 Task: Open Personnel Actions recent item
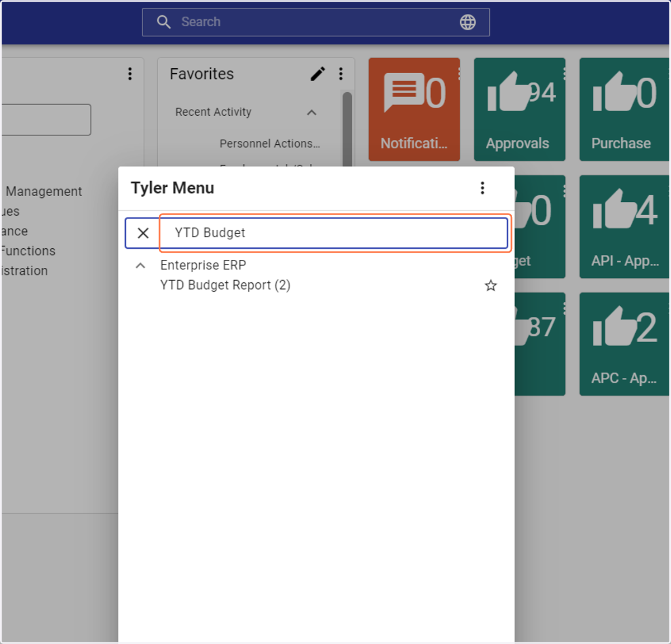[x=270, y=144]
